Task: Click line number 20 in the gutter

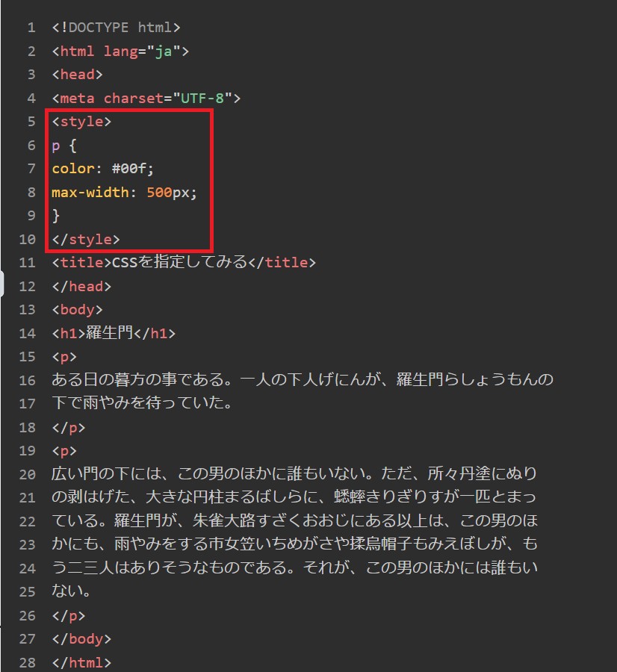Action: point(28,474)
